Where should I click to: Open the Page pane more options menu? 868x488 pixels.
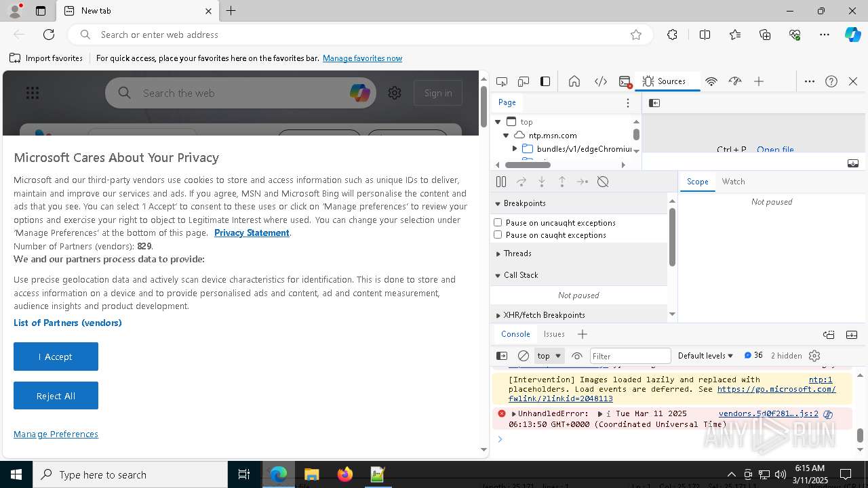(628, 103)
